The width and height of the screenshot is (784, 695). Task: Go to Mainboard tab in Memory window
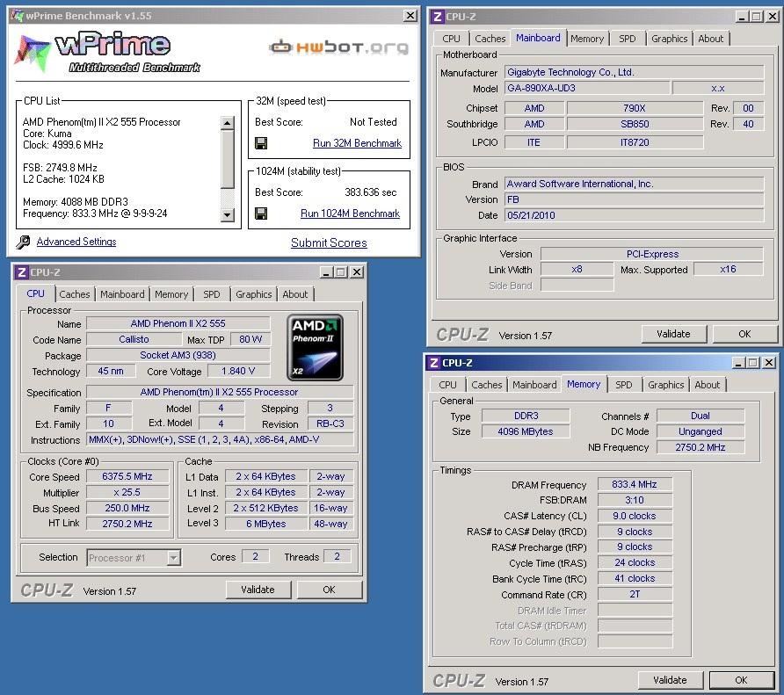(534, 385)
